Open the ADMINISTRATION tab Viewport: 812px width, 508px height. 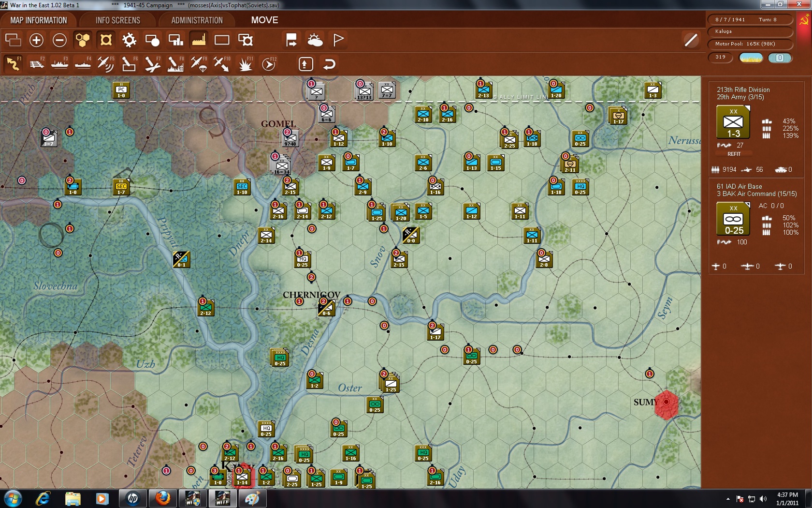click(196, 20)
